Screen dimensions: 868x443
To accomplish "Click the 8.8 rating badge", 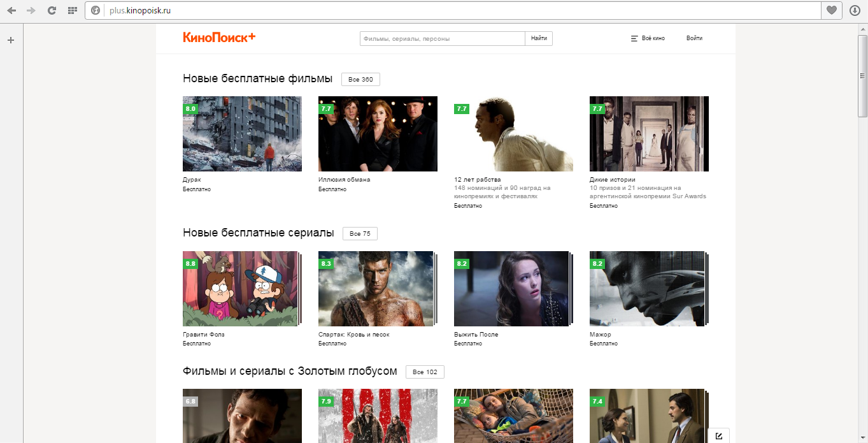I will pos(190,264).
